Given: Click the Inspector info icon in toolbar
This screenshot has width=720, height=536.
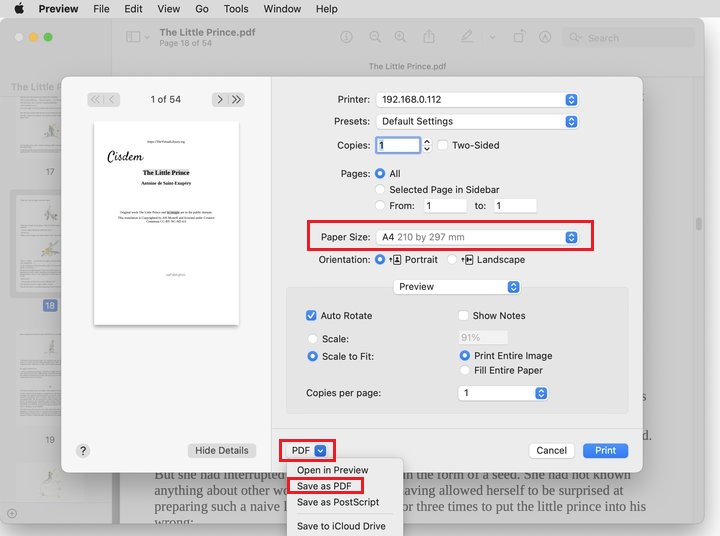Looking at the screenshot, I should (x=346, y=37).
